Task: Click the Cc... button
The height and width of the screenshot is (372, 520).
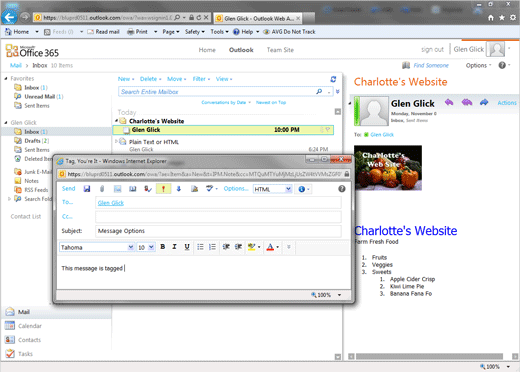Action: click(67, 217)
